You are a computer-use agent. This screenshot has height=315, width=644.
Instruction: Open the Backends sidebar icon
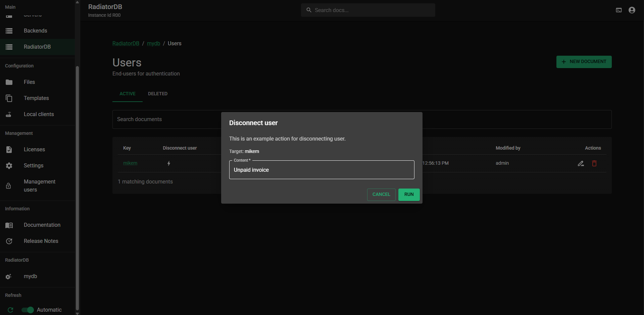pyautogui.click(x=9, y=31)
